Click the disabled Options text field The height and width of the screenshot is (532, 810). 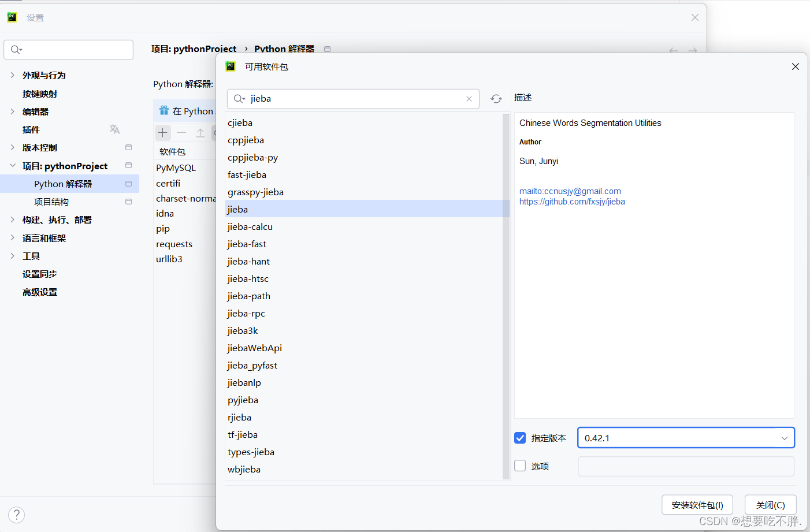pos(686,466)
